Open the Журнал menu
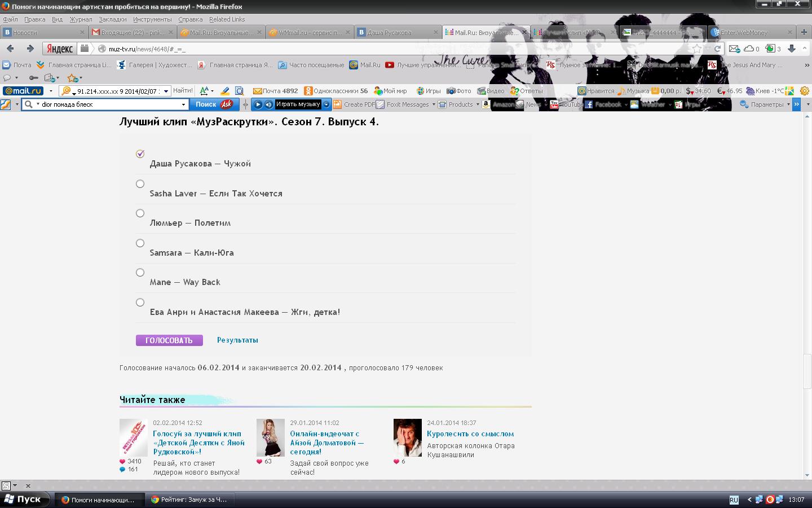Viewport: 812px width, 508px height. (81, 19)
